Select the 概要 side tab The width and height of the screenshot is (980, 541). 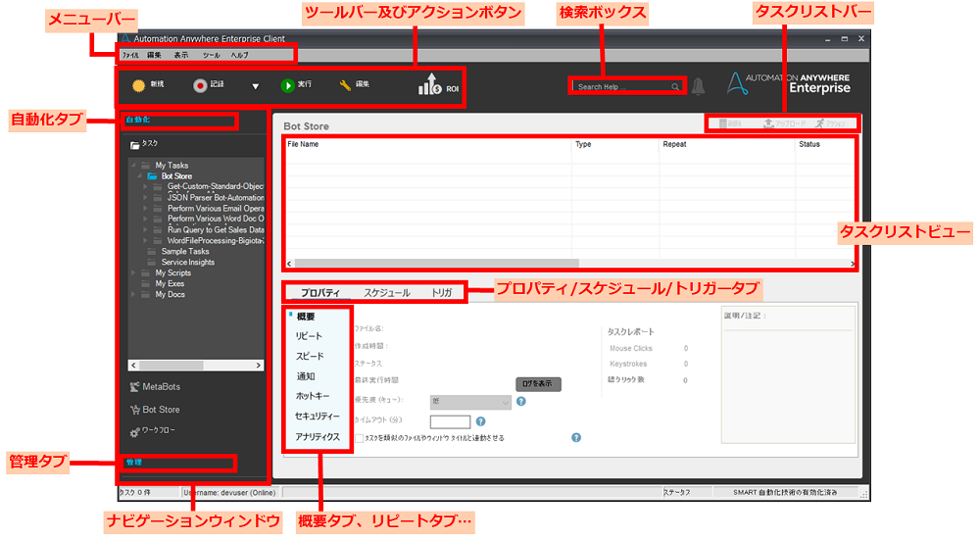pyautogui.click(x=306, y=317)
